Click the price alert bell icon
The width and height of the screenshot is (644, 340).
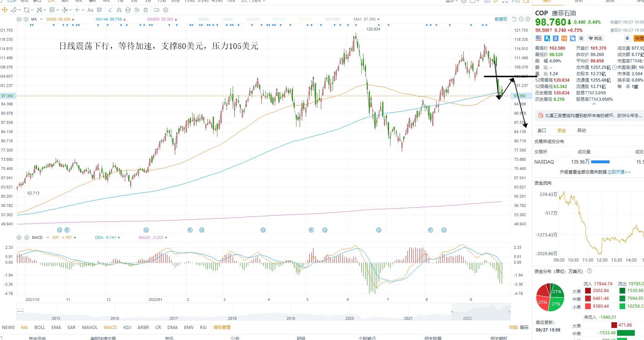(627, 38)
